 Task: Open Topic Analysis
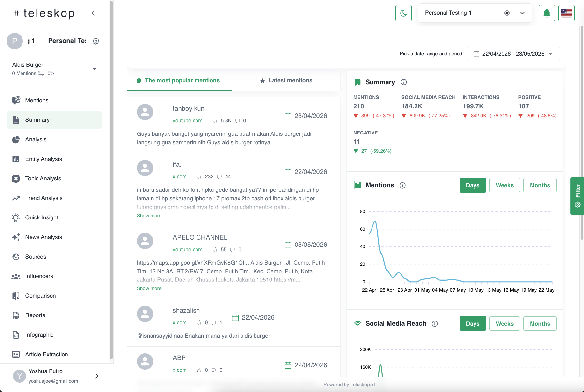tap(54, 178)
